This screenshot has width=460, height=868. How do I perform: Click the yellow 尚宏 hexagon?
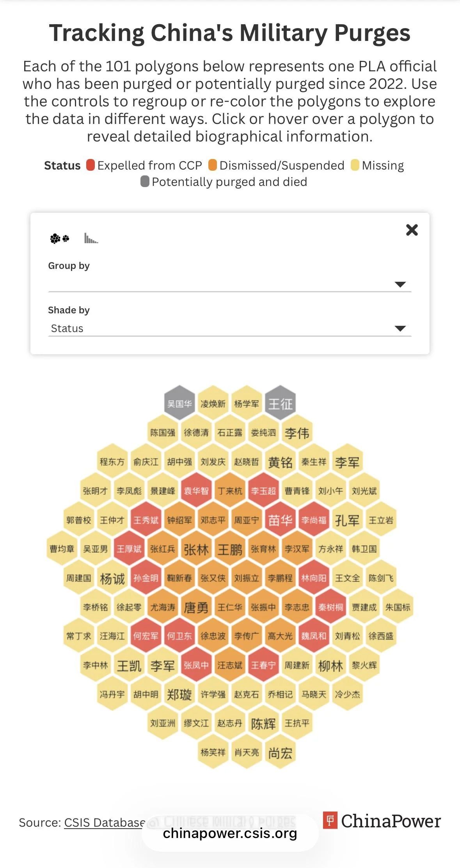(x=280, y=753)
